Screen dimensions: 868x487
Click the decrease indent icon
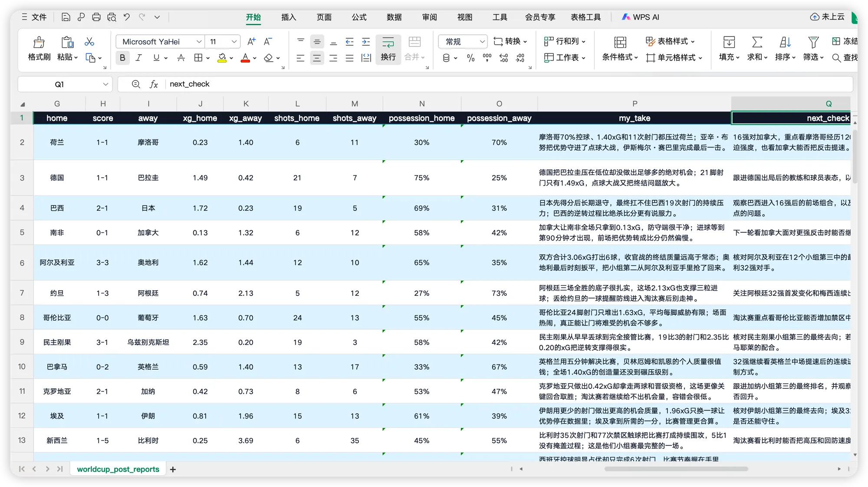click(350, 42)
